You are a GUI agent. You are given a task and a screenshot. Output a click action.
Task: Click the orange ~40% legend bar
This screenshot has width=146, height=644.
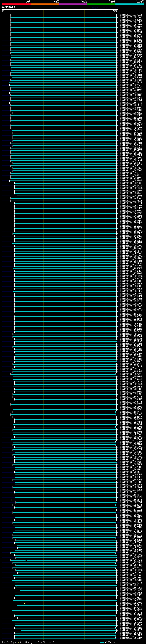[x=45, y=4]
